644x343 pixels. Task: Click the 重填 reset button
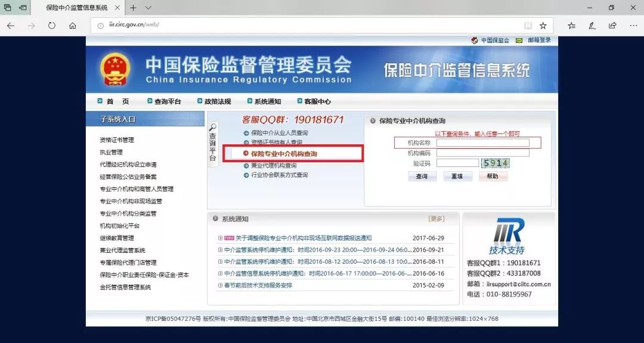[457, 176]
